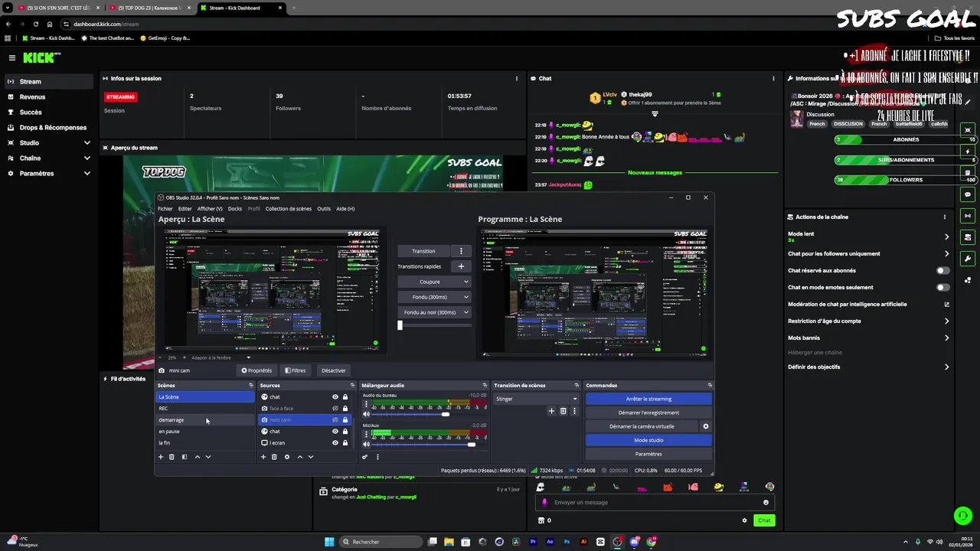Expand the Paramètres sidebar section
Image resolution: width=980 pixels, height=551 pixels.
[87, 174]
